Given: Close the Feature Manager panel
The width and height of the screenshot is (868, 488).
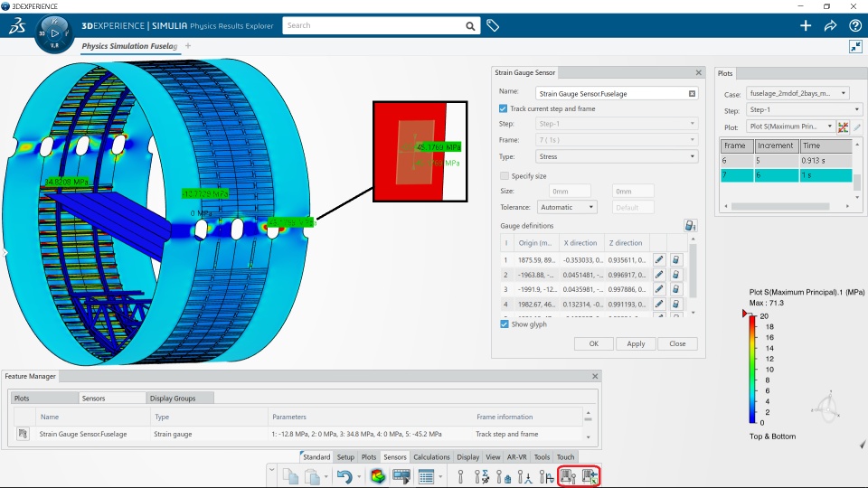Looking at the screenshot, I should 595,376.
